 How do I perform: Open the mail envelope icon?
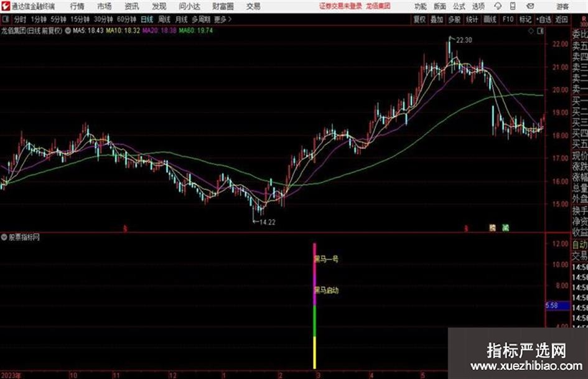(530, 6)
